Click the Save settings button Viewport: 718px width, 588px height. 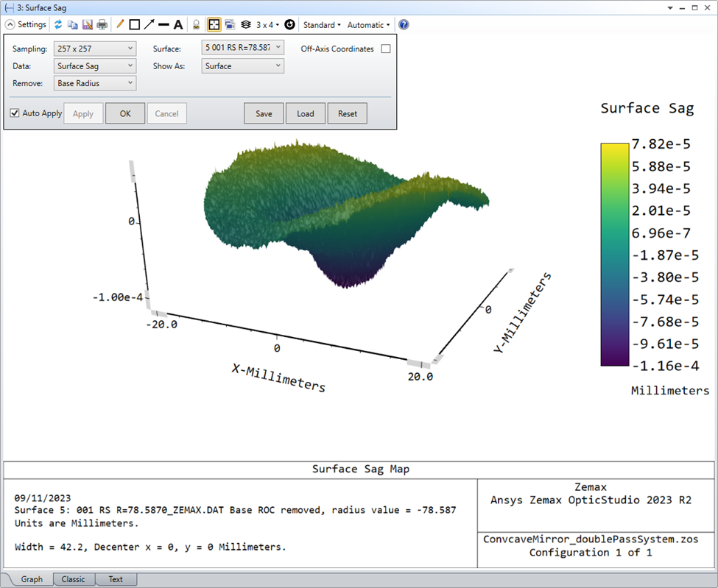click(264, 113)
